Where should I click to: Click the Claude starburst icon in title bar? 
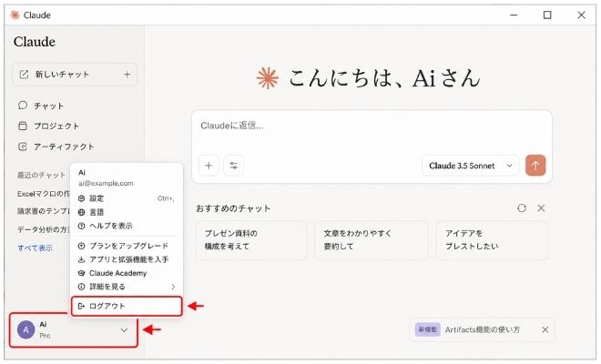tap(15, 15)
